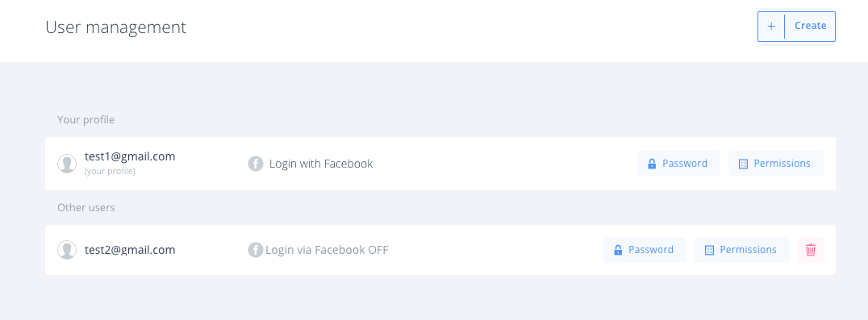
Task: Click the User management heading
Action: [x=115, y=27]
